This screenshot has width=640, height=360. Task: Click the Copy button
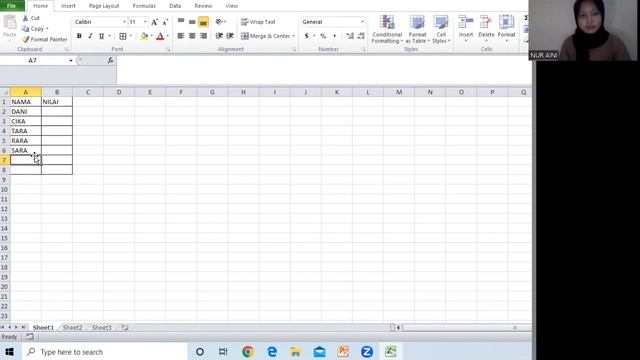click(34, 29)
